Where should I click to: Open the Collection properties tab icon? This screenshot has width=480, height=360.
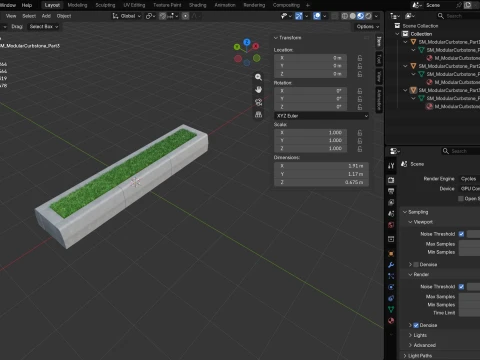coord(391,239)
